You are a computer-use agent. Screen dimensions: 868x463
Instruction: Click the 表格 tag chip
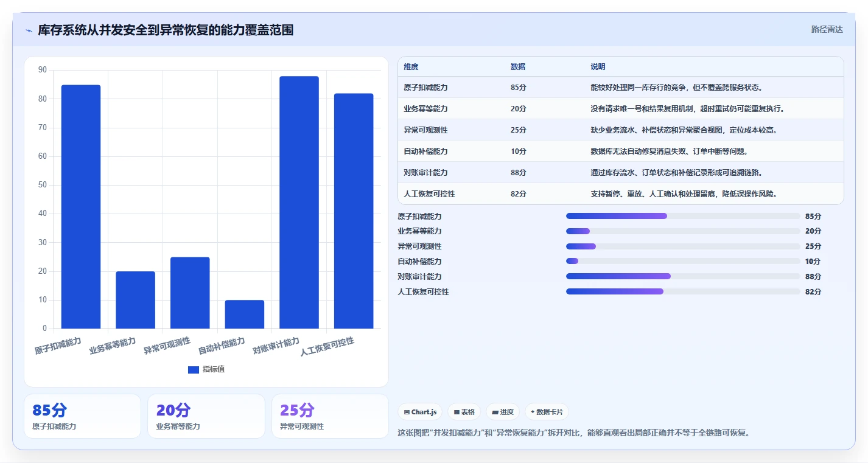coord(464,412)
